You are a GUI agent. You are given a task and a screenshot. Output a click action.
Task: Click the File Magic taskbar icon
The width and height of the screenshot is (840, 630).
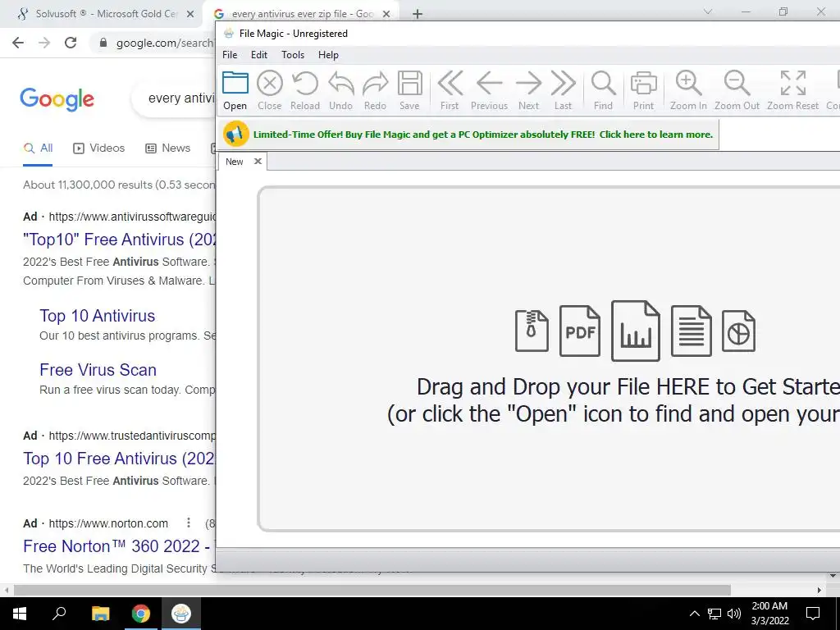[x=181, y=614]
